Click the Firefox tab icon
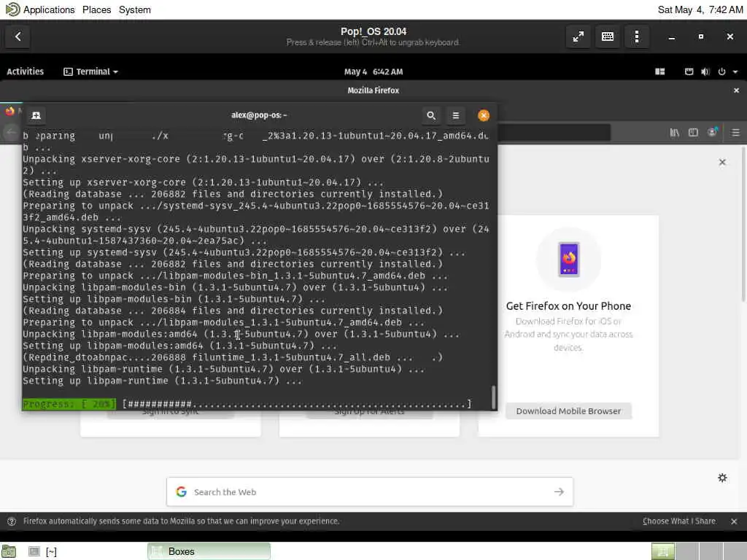Viewport: 747px width, 560px height. click(10, 111)
